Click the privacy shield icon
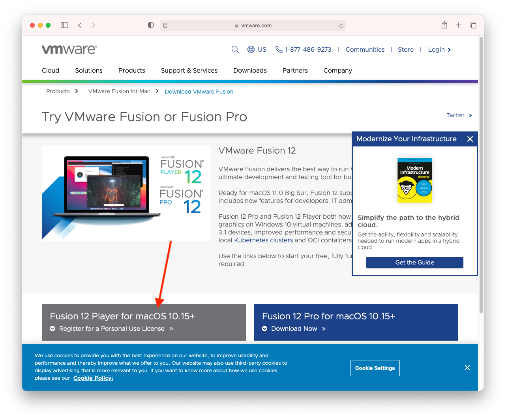This screenshot has width=506, height=420. pos(151,25)
